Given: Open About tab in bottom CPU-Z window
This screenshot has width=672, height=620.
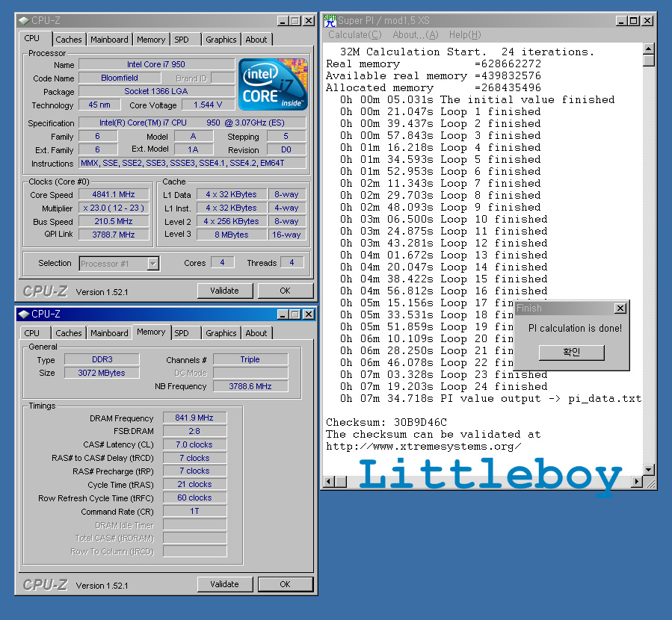Looking at the screenshot, I should click(x=256, y=333).
